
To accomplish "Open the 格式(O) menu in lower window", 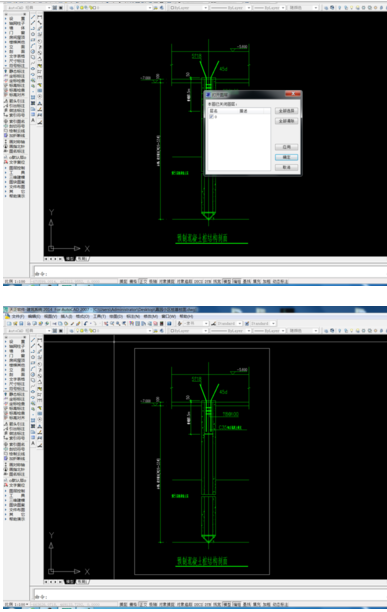I will click(82, 316).
